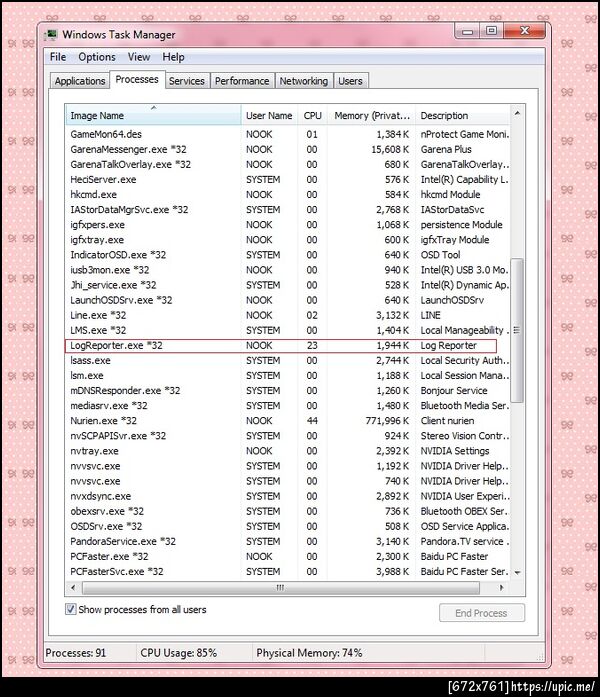This screenshot has width=600, height=697.
Task: Select the Nurien.exe *32 process
Action: click(x=288, y=421)
